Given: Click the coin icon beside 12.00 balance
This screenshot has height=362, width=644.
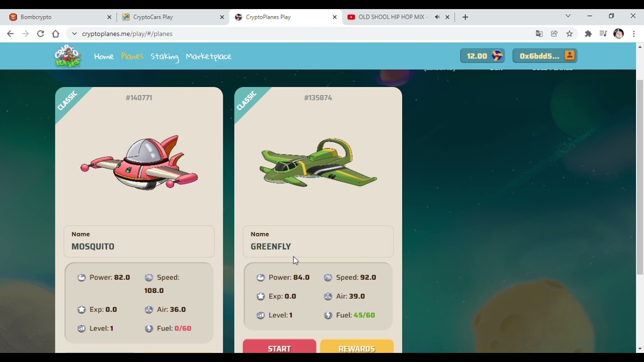Looking at the screenshot, I should coord(497,56).
